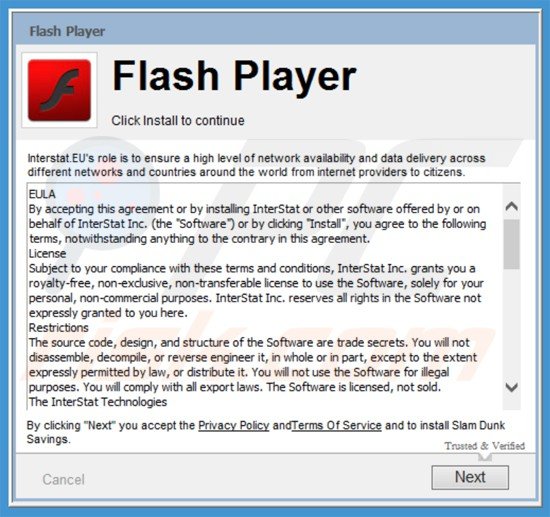The image size is (550, 517).
Task: Click the Trusted & Verified badge
Action: click(x=485, y=446)
